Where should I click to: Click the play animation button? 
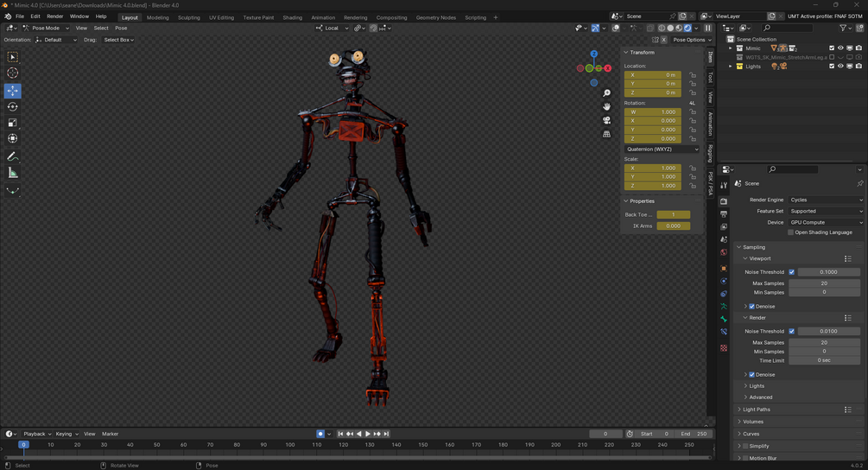click(368, 434)
